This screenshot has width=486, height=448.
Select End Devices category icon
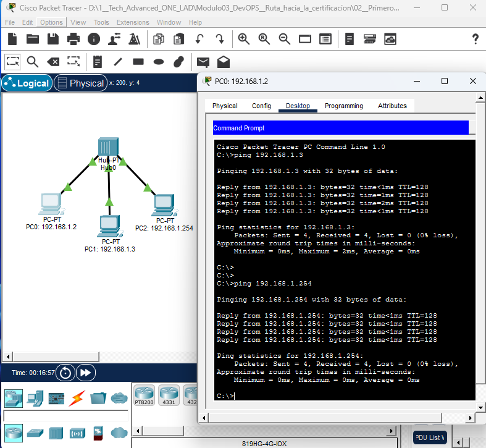coord(35,399)
